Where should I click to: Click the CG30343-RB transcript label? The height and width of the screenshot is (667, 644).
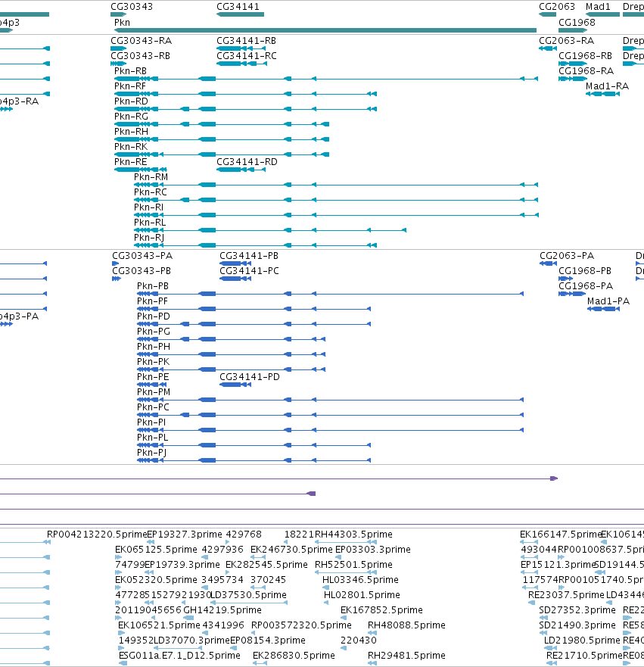coord(140,56)
